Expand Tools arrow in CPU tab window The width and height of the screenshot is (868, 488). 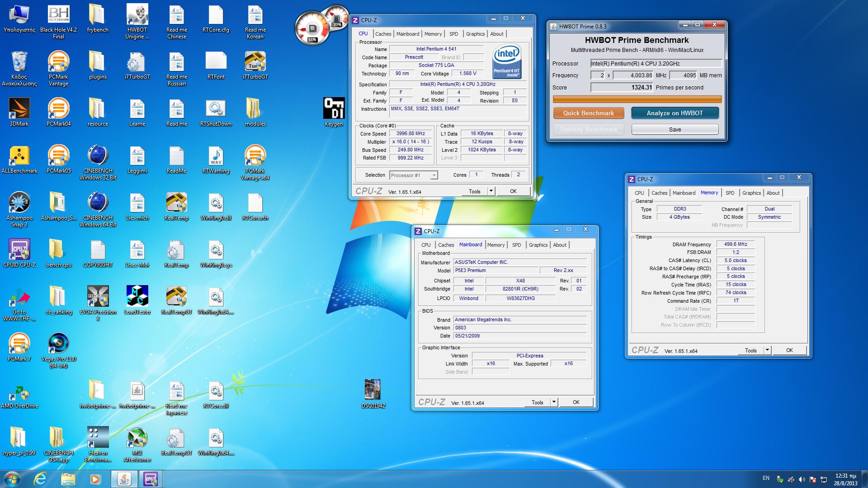coord(491,191)
